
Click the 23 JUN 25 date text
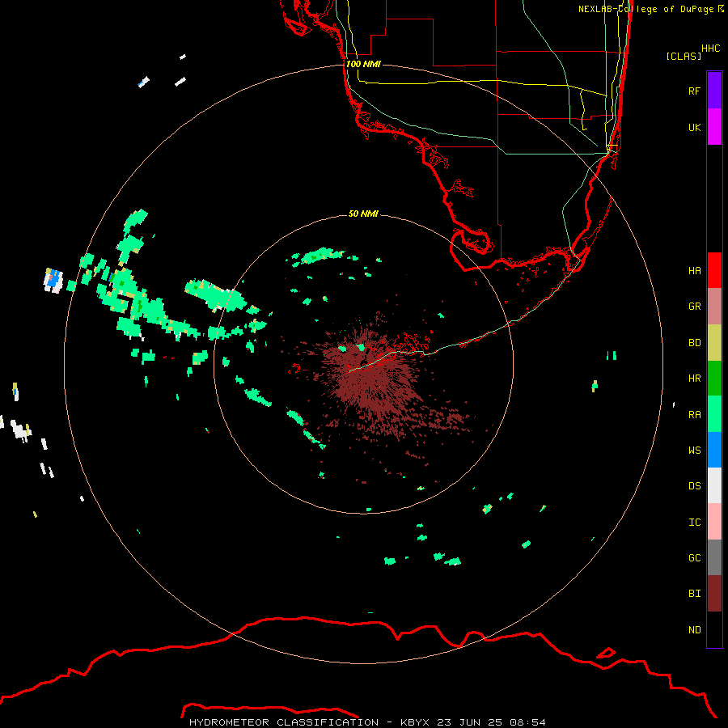pyautogui.click(x=469, y=722)
